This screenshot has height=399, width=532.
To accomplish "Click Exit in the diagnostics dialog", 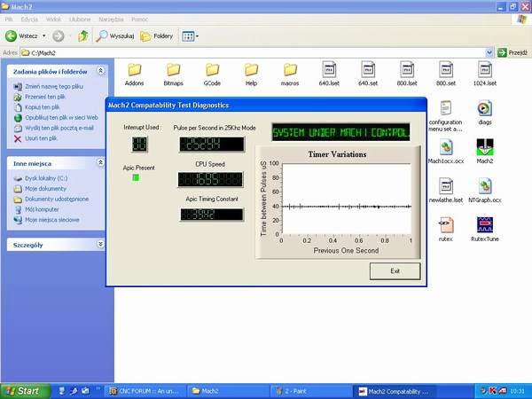I will tap(395, 271).
